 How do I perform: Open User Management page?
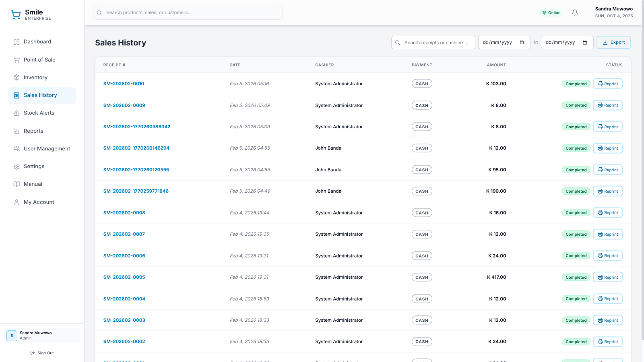click(x=42, y=148)
